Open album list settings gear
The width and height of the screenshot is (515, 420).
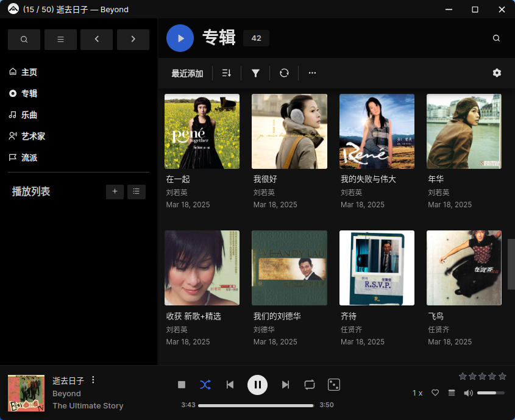click(497, 73)
